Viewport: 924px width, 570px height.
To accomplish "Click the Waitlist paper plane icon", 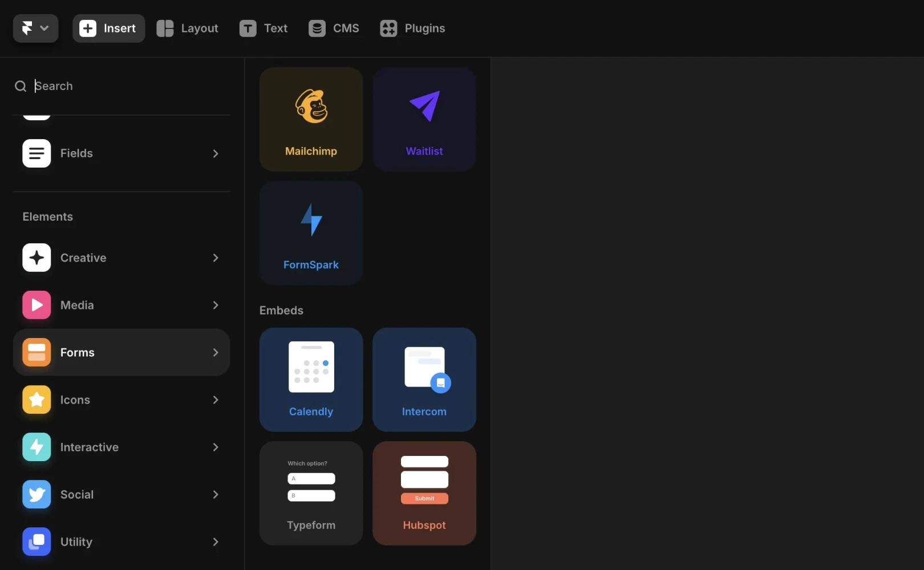I will pyautogui.click(x=425, y=106).
